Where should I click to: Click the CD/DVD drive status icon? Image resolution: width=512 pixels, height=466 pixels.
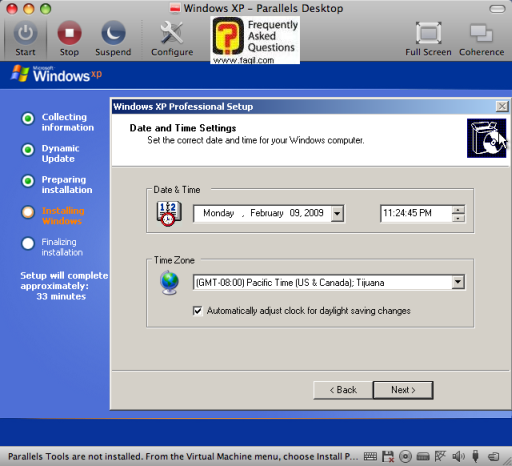(405, 456)
